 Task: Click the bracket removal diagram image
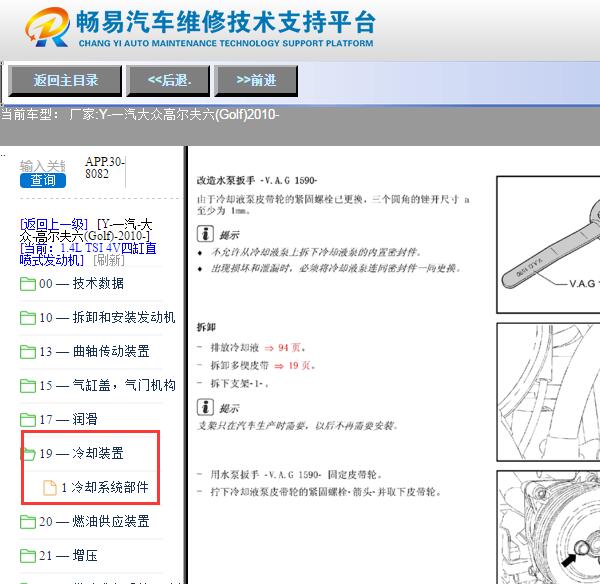coord(548,392)
